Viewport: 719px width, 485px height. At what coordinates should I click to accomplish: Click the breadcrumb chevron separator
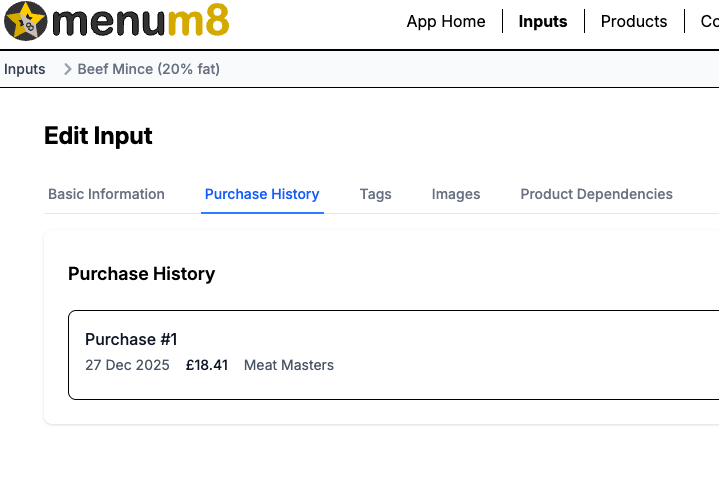67,69
